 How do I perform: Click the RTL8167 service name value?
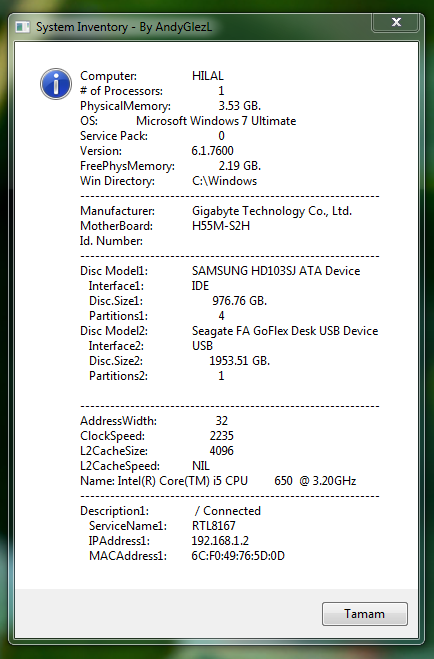(x=213, y=526)
